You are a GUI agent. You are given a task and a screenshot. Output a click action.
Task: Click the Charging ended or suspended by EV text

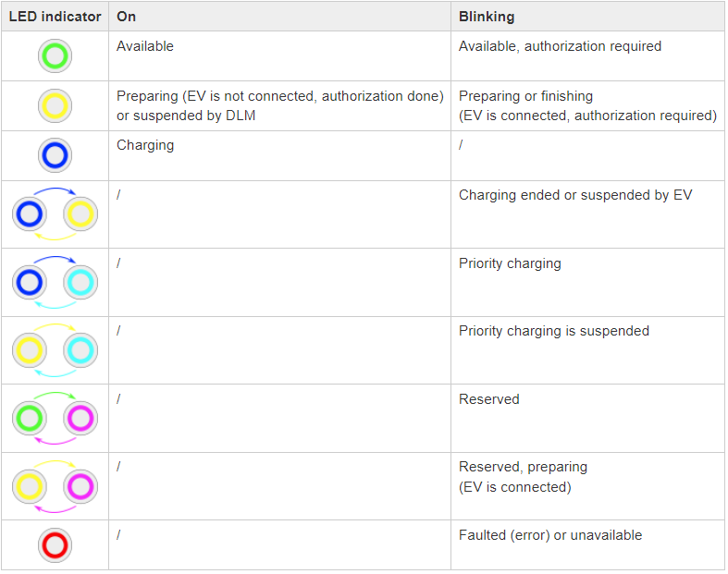click(x=575, y=195)
